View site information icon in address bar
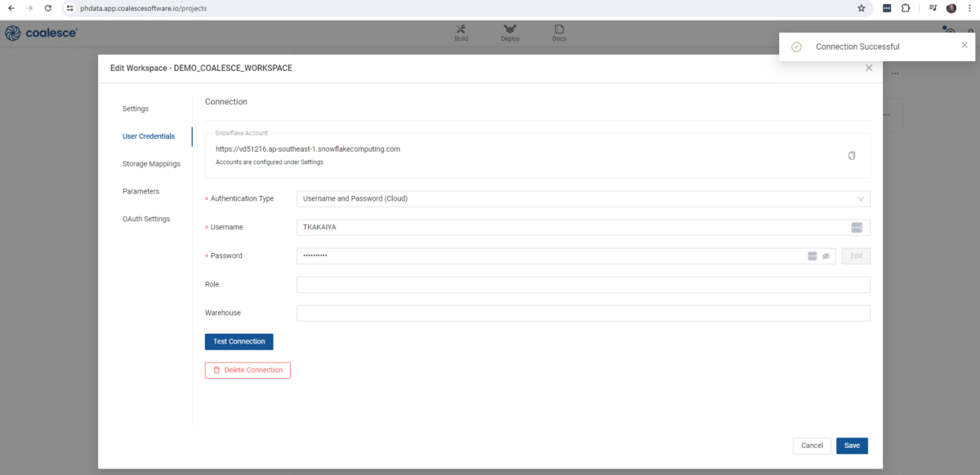Image resolution: width=980 pixels, height=475 pixels. pos(70,8)
